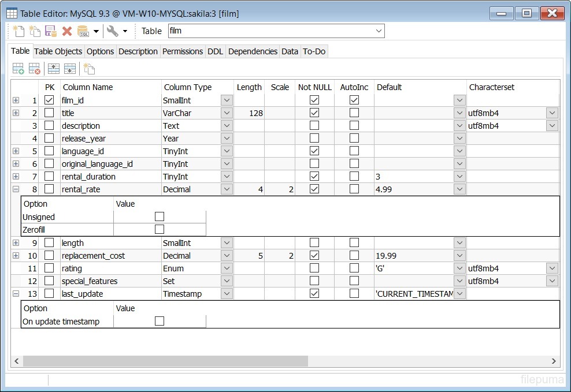Screen dimensions: 571x392
Task: Click the Column Name header
Action: (88, 87)
